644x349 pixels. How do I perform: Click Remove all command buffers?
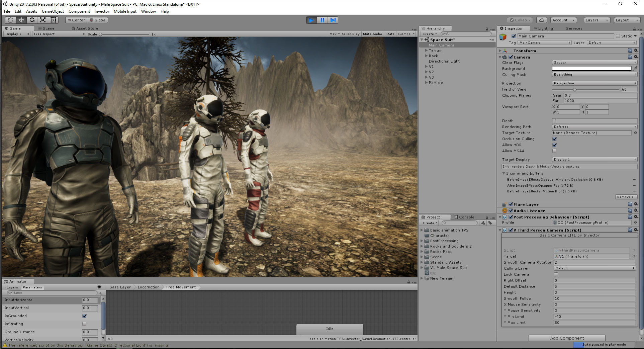(626, 197)
